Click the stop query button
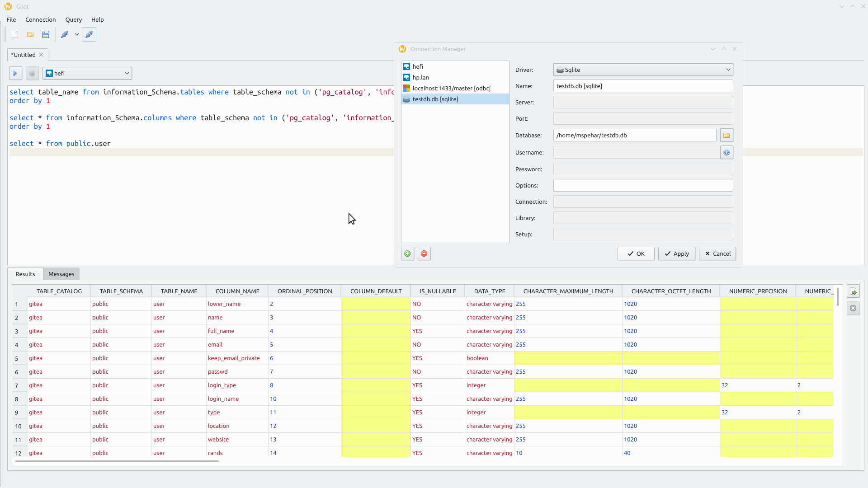This screenshot has height=488, width=868. [x=33, y=73]
